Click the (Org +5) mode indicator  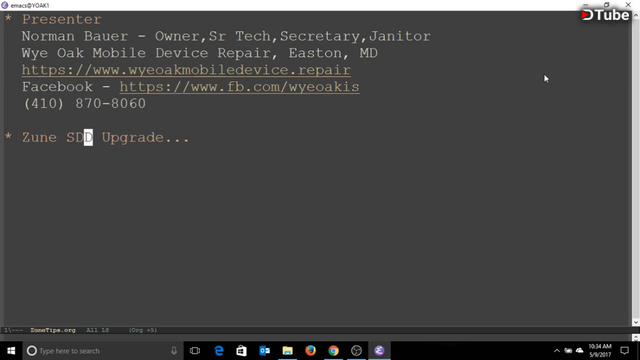point(143,330)
